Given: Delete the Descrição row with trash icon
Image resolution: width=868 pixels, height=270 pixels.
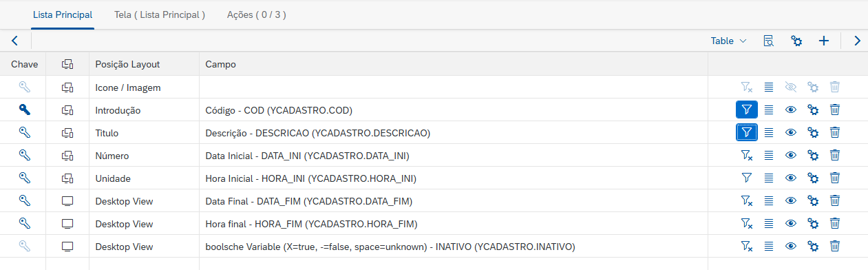Looking at the screenshot, I should 835,132.
